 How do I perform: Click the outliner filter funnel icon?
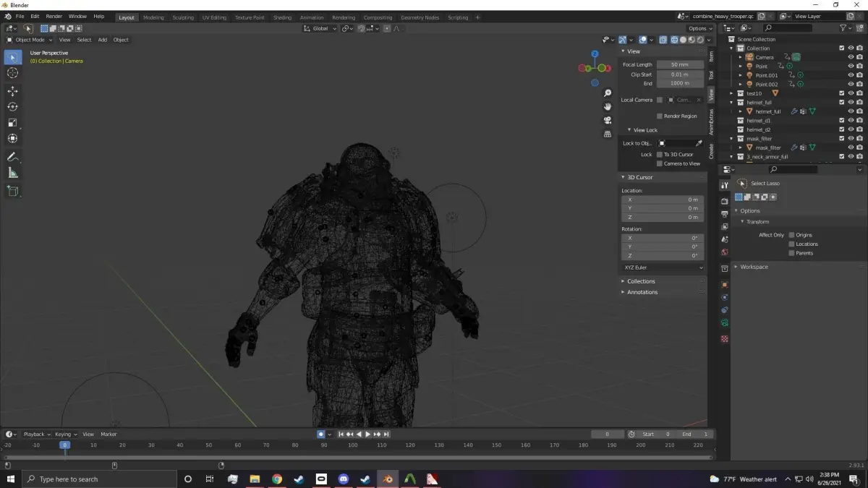pos(843,28)
